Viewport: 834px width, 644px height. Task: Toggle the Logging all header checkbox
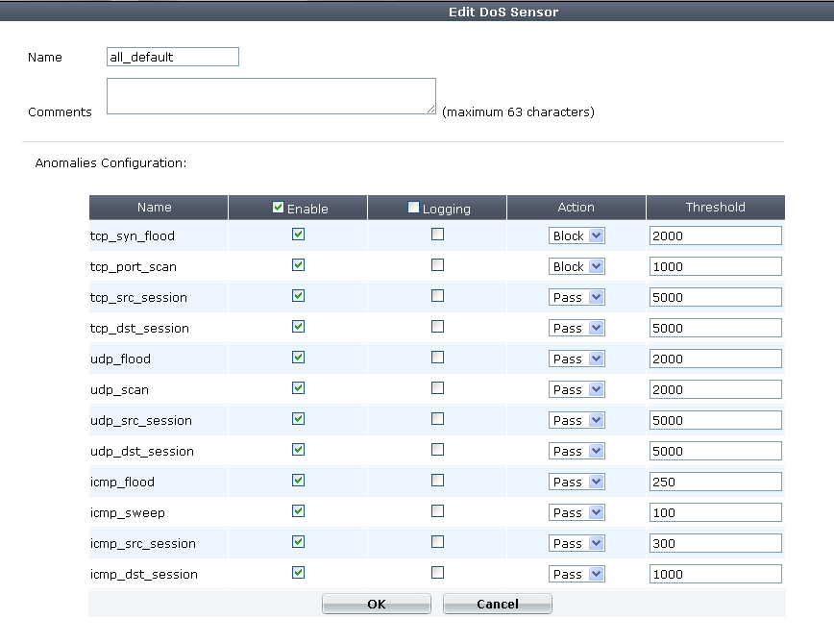pos(414,208)
